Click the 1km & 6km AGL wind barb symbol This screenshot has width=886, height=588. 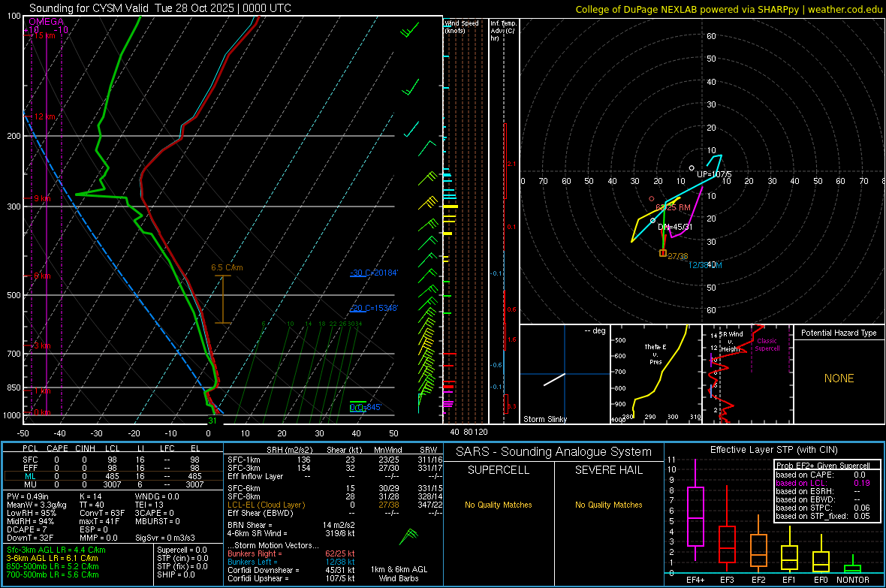click(408, 536)
